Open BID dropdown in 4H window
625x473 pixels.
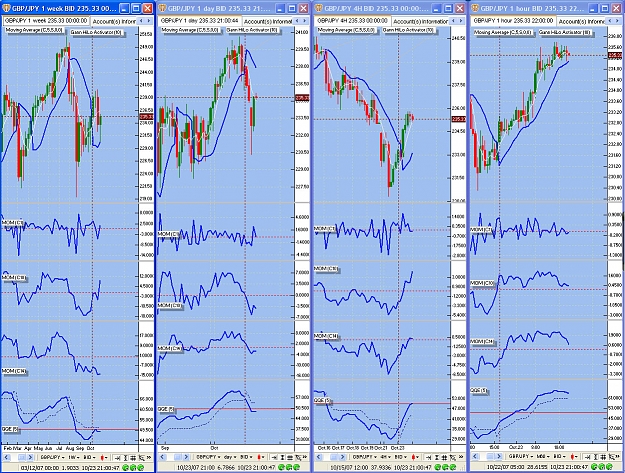[x=401, y=457]
